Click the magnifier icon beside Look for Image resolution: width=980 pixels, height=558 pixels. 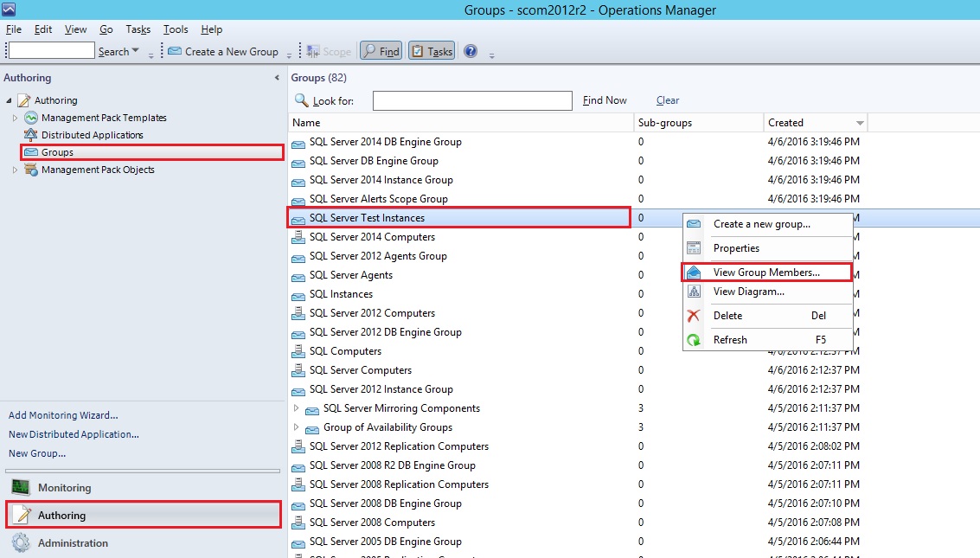click(301, 100)
